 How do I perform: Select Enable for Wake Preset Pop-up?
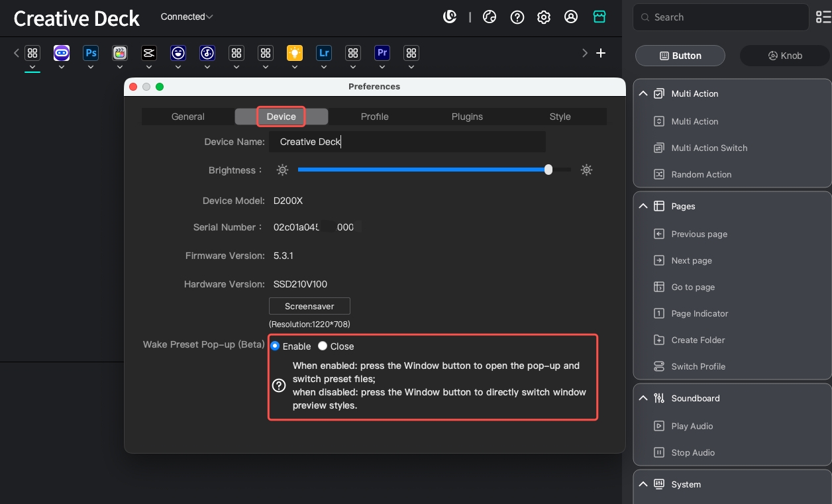pyautogui.click(x=275, y=346)
